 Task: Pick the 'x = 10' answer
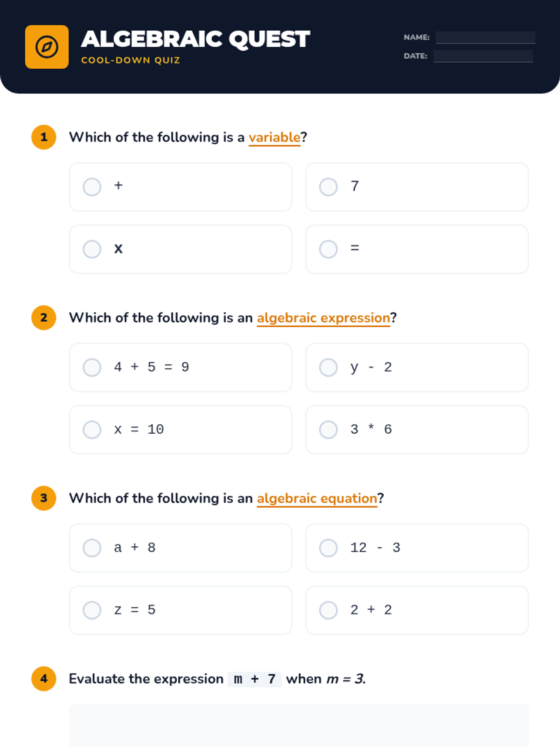point(92,430)
